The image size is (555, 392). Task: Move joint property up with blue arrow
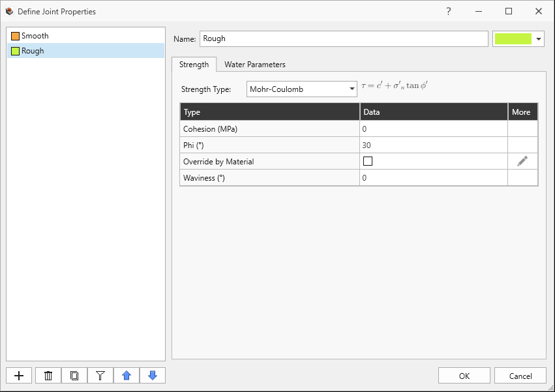pyautogui.click(x=127, y=375)
